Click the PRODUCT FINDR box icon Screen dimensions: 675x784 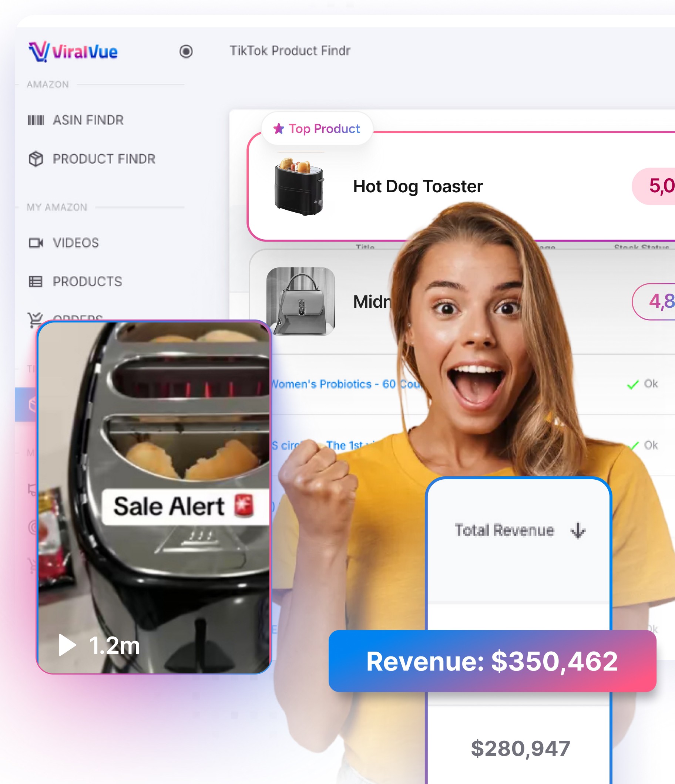(x=36, y=159)
